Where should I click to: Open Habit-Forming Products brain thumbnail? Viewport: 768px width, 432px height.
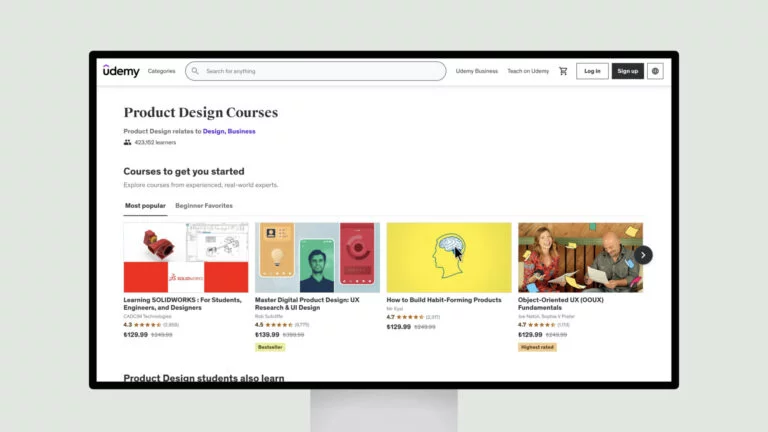click(x=449, y=258)
